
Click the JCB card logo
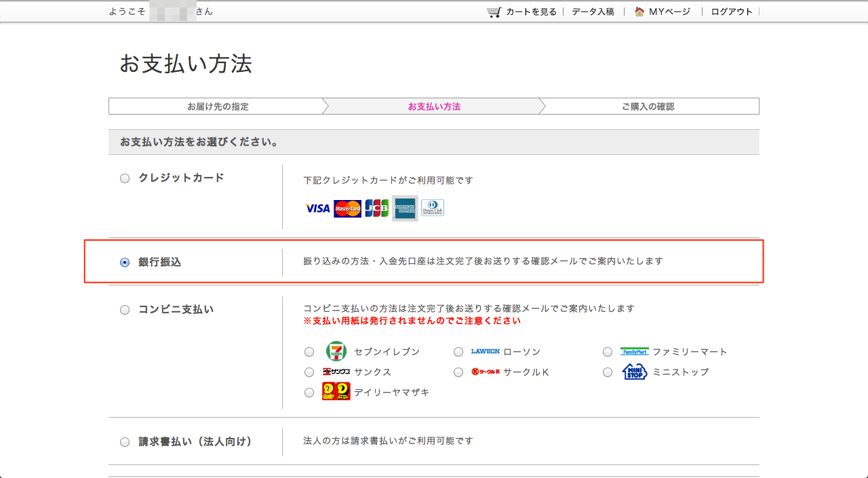[x=376, y=208]
